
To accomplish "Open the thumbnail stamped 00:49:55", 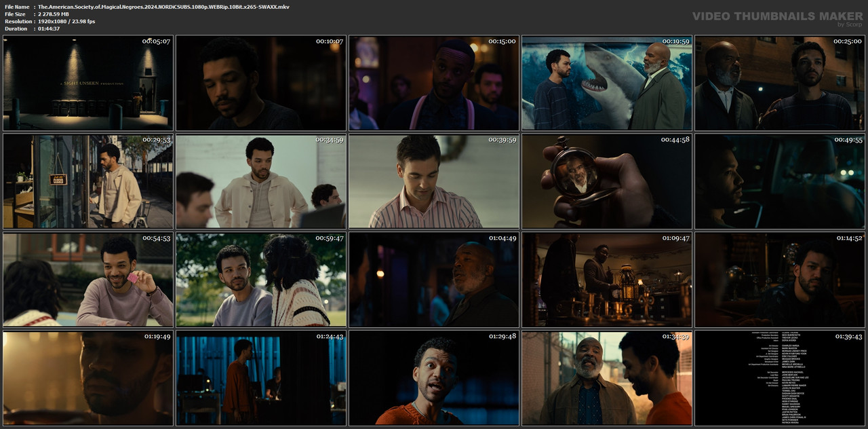I will pyautogui.click(x=780, y=181).
